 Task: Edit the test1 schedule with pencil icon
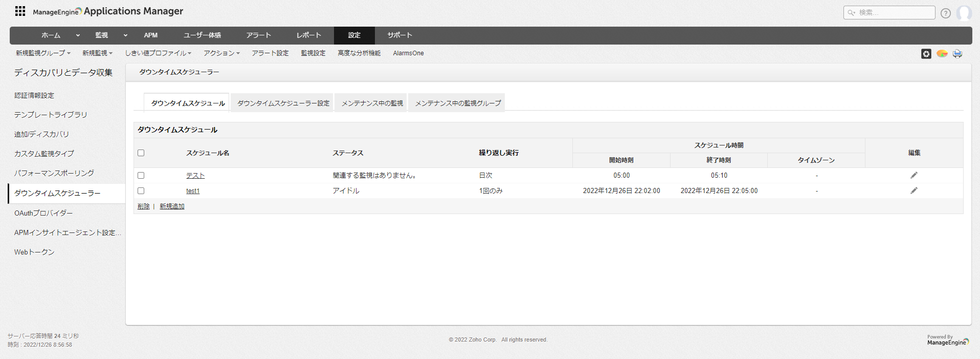tap(914, 191)
